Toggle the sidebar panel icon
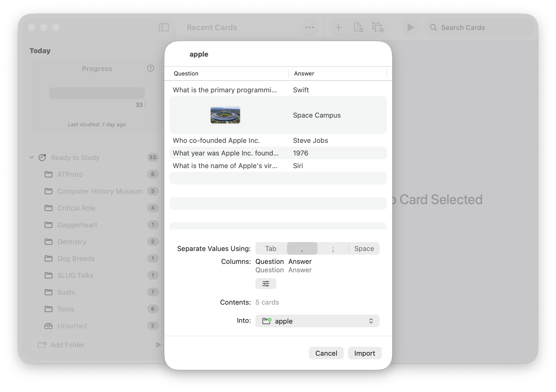Image resolution: width=556 pixels, height=392 pixels. [x=164, y=27]
